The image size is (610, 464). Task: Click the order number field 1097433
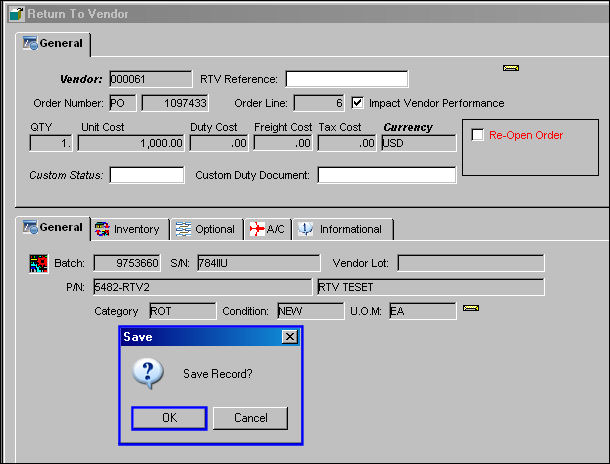pos(175,103)
